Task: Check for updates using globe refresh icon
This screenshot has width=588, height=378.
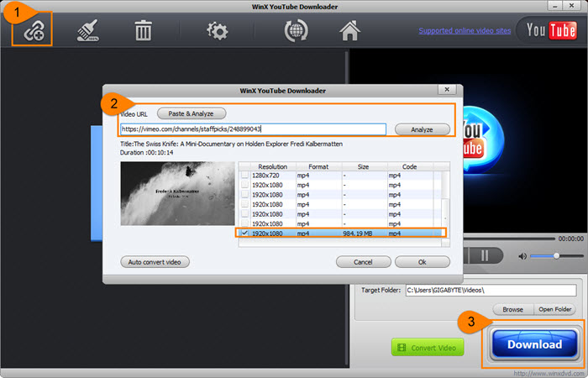Action: [297, 30]
